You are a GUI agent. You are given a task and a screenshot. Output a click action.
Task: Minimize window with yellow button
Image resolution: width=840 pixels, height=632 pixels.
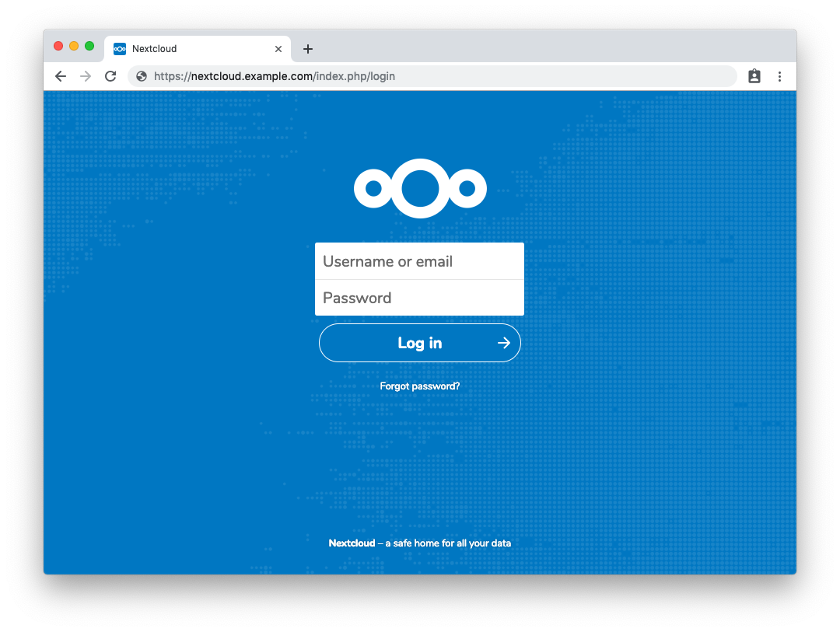point(74,46)
